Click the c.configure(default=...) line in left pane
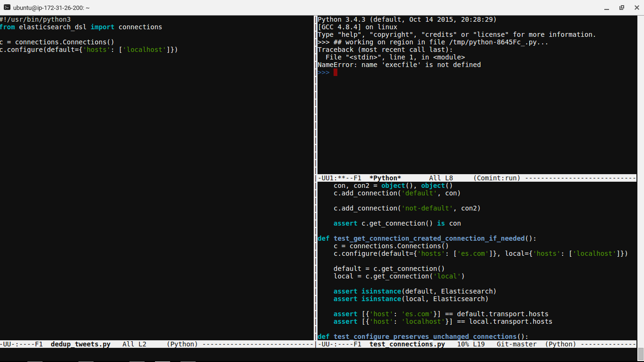The image size is (644, 362). [x=89, y=50]
